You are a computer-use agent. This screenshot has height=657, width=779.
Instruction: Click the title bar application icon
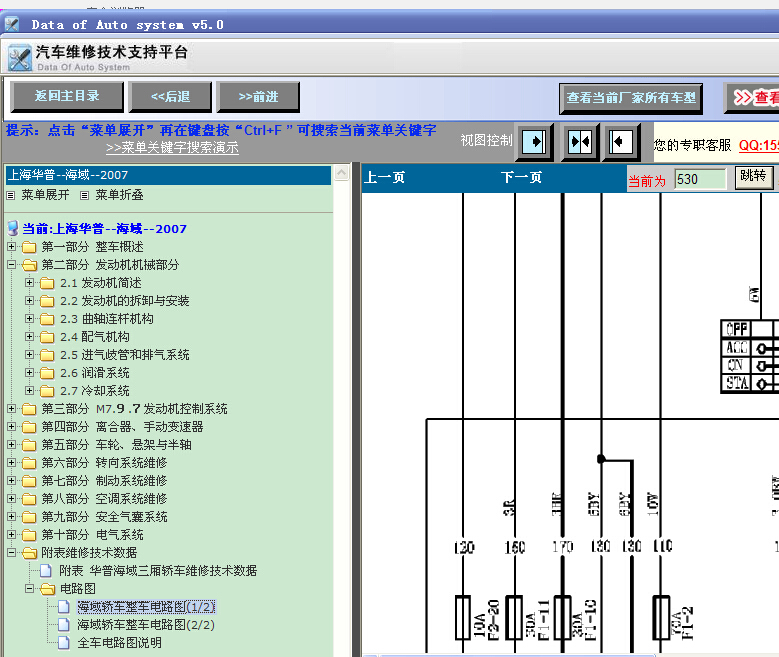click(12, 24)
